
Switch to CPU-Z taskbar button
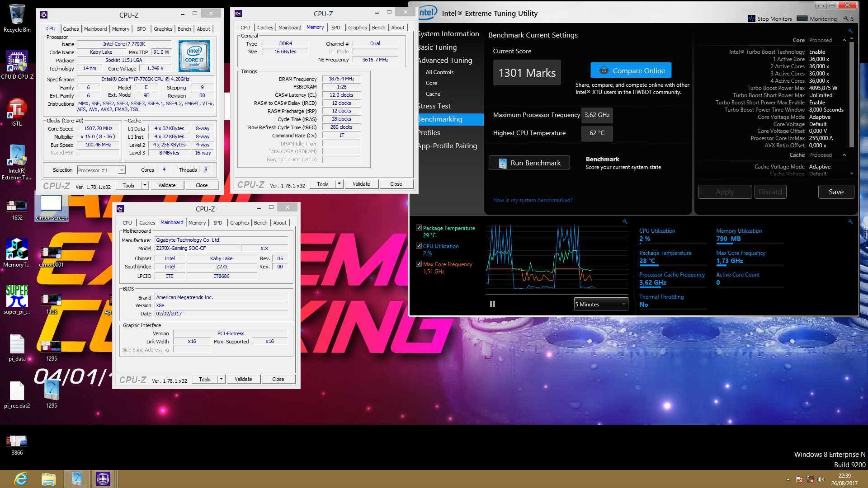tap(103, 479)
